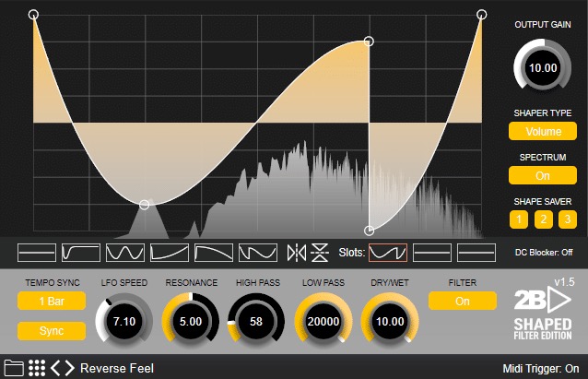The image size is (588, 379).
Task: Click the v1.5 version label
Action: [564, 282]
